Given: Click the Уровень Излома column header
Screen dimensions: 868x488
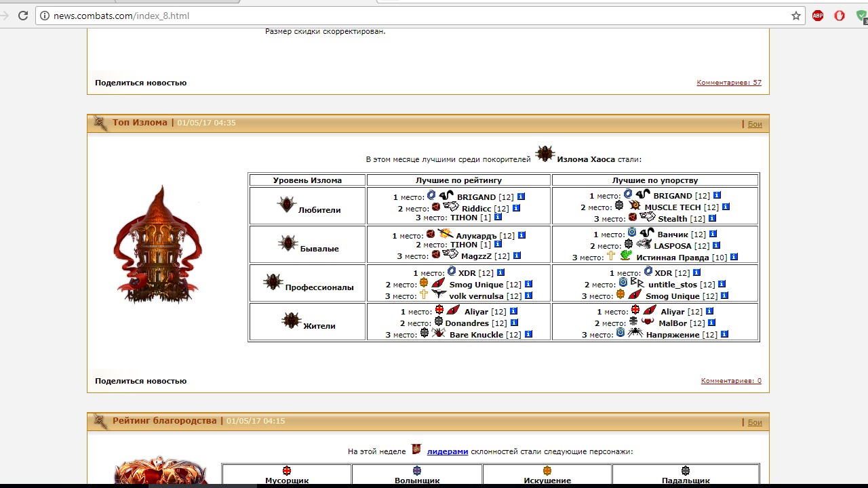Looking at the screenshot, I should point(307,180).
